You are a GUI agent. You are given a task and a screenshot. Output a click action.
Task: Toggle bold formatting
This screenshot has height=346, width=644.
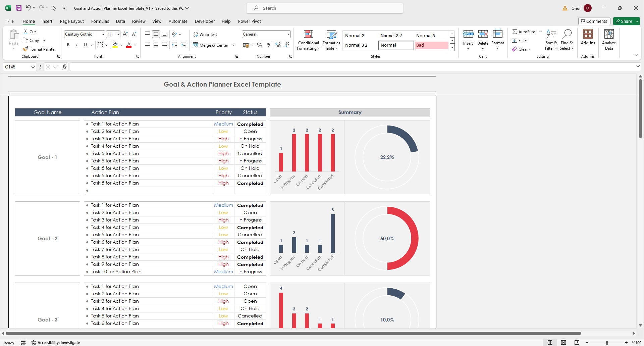tap(68, 45)
